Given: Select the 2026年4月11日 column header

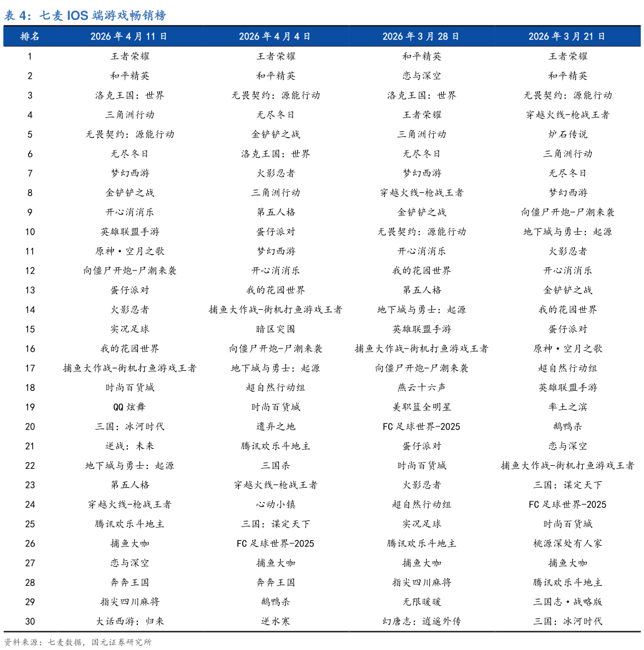Looking at the screenshot, I should click(x=129, y=36).
